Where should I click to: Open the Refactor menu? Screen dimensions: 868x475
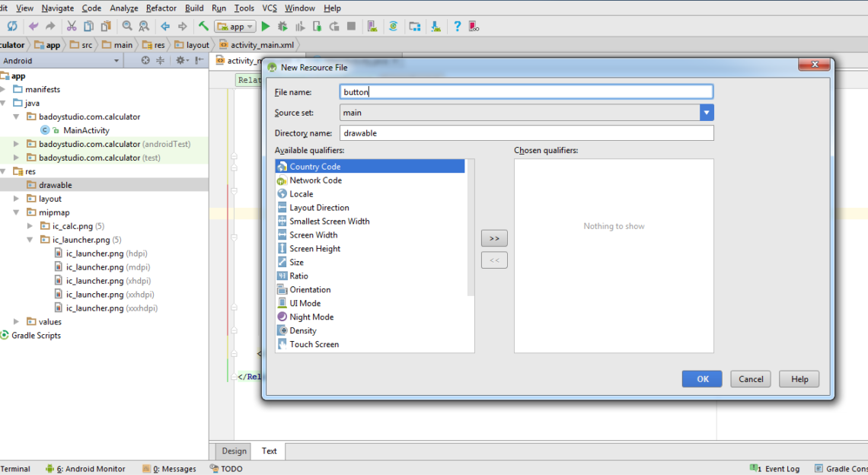pyautogui.click(x=161, y=8)
